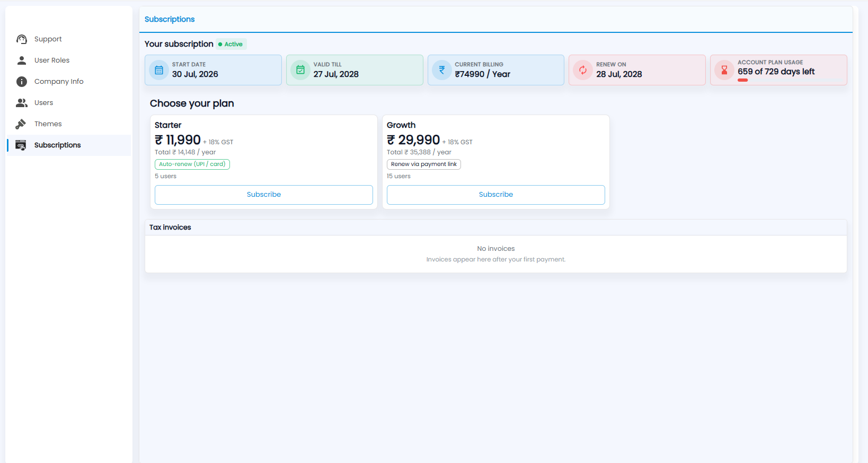
Task: Click the Themes paint icon
Action: point(21,124)
